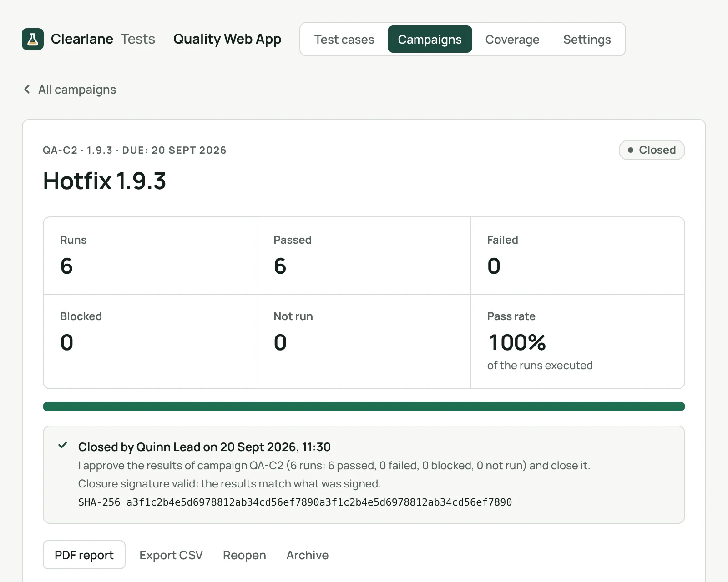Click the Clearlane flask logo icon
Image resolution: width=728 pixels, height=582 pixels.
(33, 39)
